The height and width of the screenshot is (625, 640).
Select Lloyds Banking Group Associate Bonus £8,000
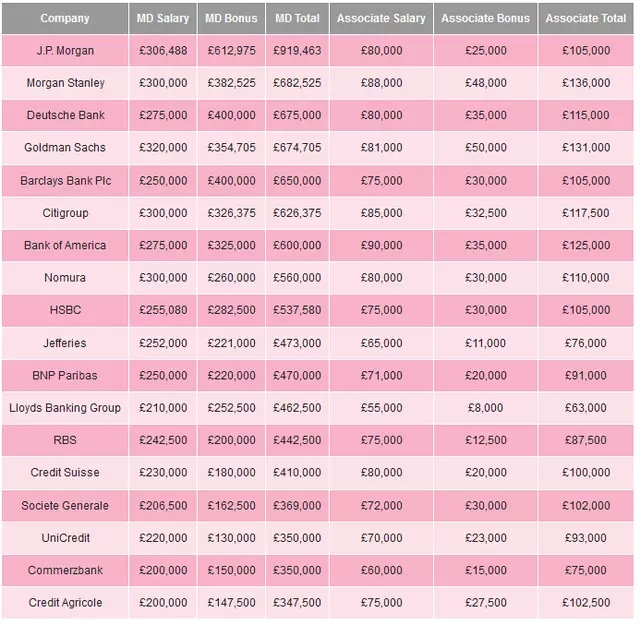coord(485,407)
